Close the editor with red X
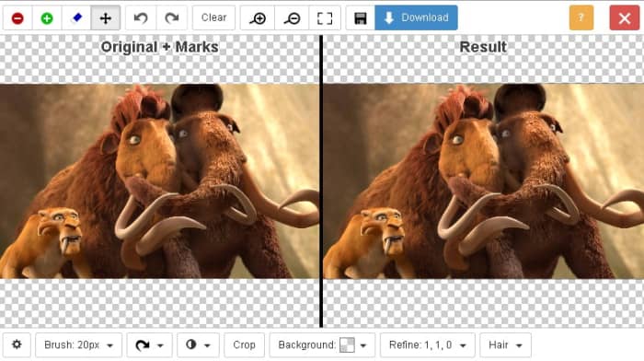Image resolution: width=644 pixels, height=361 pixels. coord(625,18)
